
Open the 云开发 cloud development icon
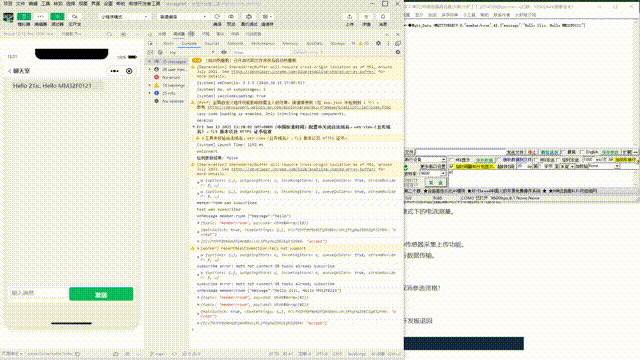pos(74,17)
